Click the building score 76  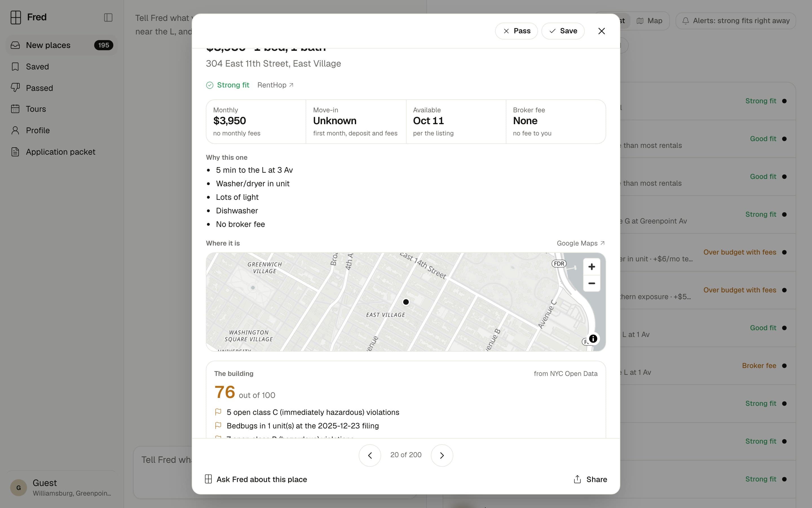point(225,392)
